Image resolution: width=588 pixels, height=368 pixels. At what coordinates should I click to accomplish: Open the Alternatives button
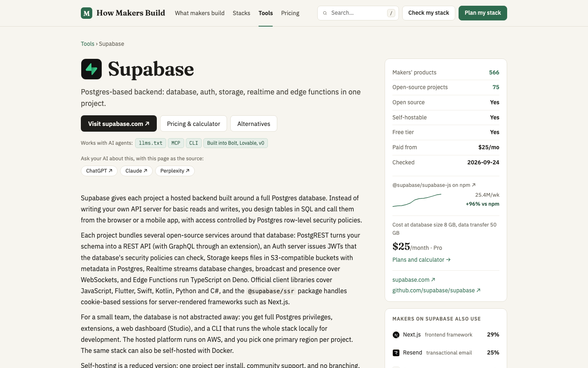point(254,123)
